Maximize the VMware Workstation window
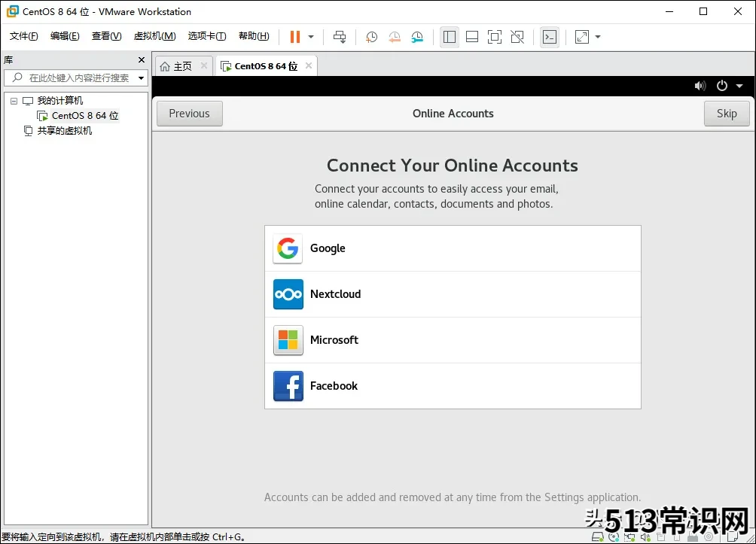The image size is (756, 544). (703, 11)
